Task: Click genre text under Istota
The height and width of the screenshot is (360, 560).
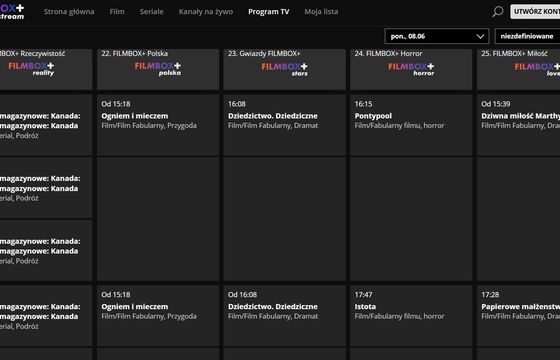Action: [x=399, y=316]
